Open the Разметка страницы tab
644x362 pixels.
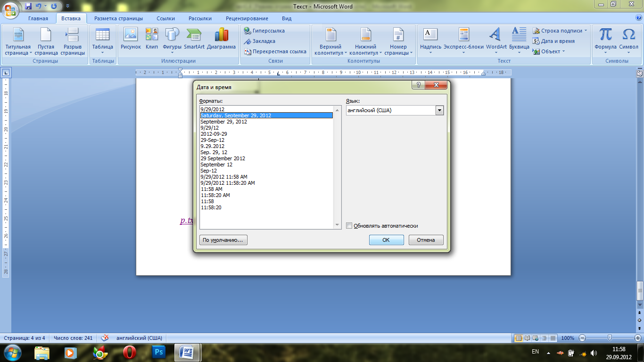pyautogui.click(x=118, y=18)
